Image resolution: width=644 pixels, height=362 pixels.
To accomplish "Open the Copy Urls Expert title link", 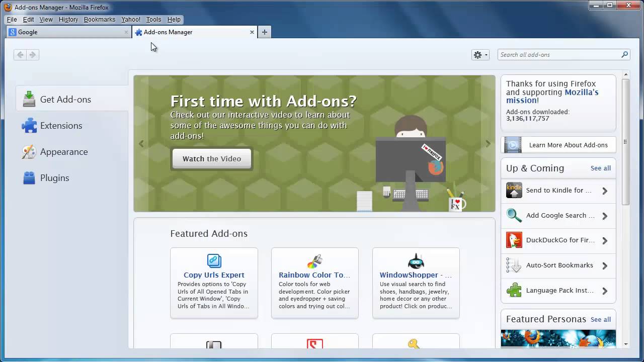I will 214,275.
